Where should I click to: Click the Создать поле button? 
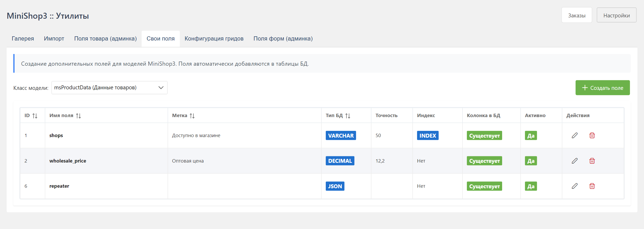pyautogui.click(x=603, y=88)
